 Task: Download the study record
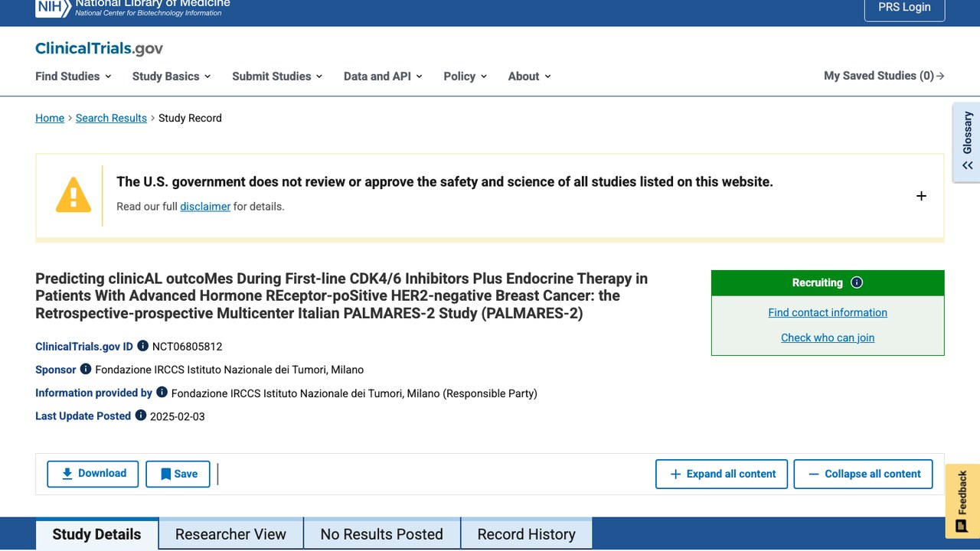click(93, 474)
